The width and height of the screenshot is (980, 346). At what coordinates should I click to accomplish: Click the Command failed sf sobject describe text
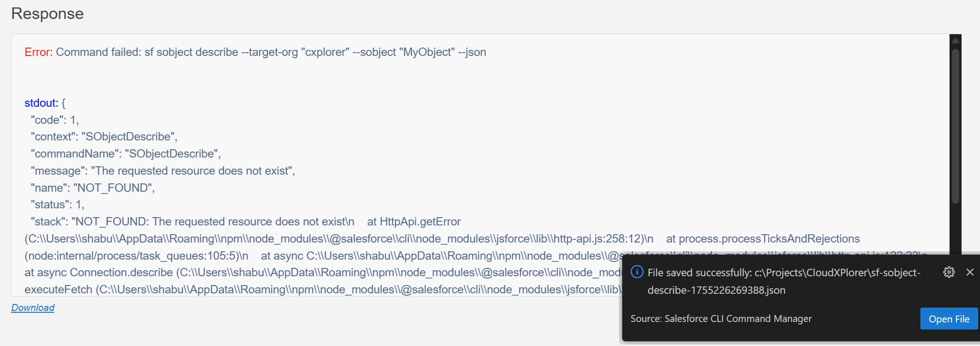click(x=271, y=52)
